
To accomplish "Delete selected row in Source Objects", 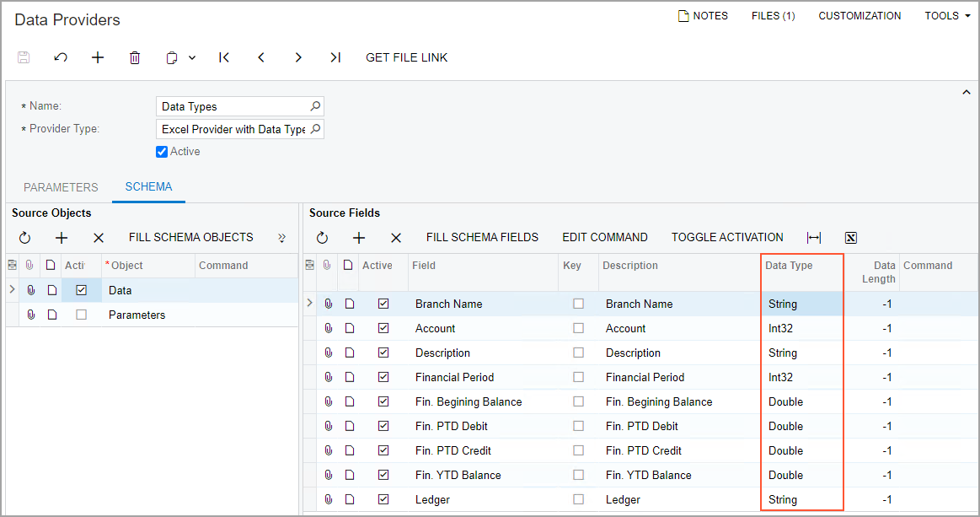I will pyautogui.click(x=99, y=238).
